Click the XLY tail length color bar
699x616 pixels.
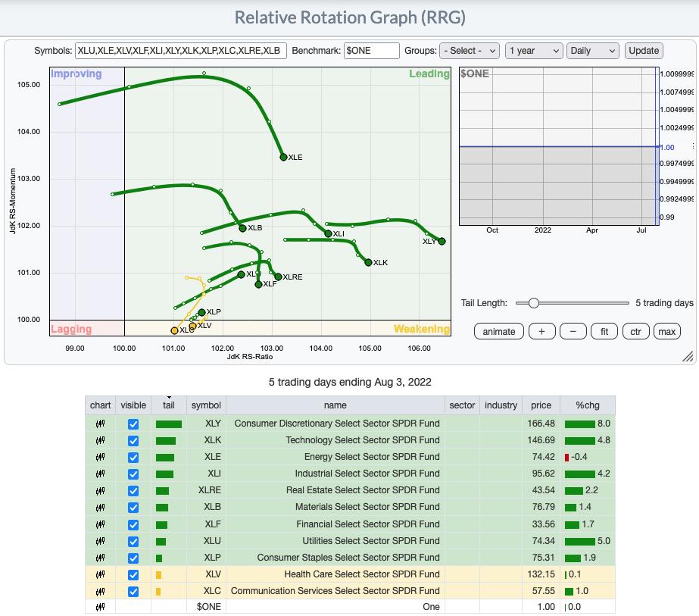(169, 424)
